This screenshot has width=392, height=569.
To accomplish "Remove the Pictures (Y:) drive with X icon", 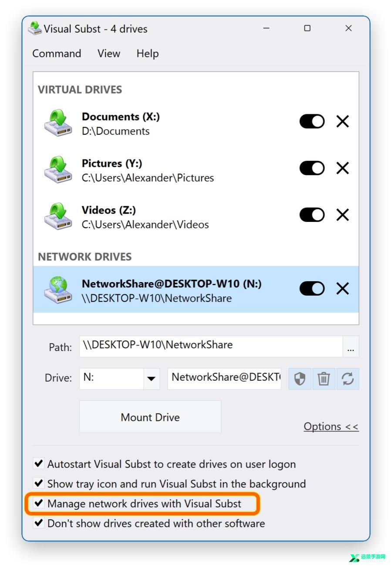I will click(x=343, y=168).
